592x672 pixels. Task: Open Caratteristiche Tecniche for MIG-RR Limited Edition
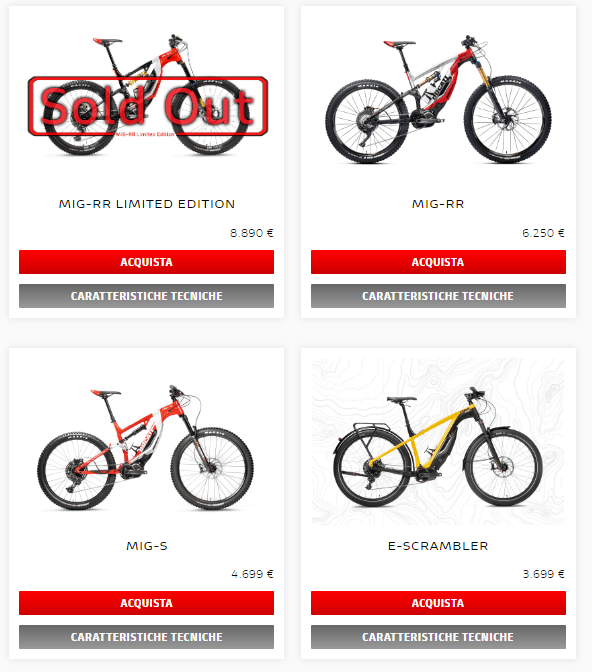(146, 296)
